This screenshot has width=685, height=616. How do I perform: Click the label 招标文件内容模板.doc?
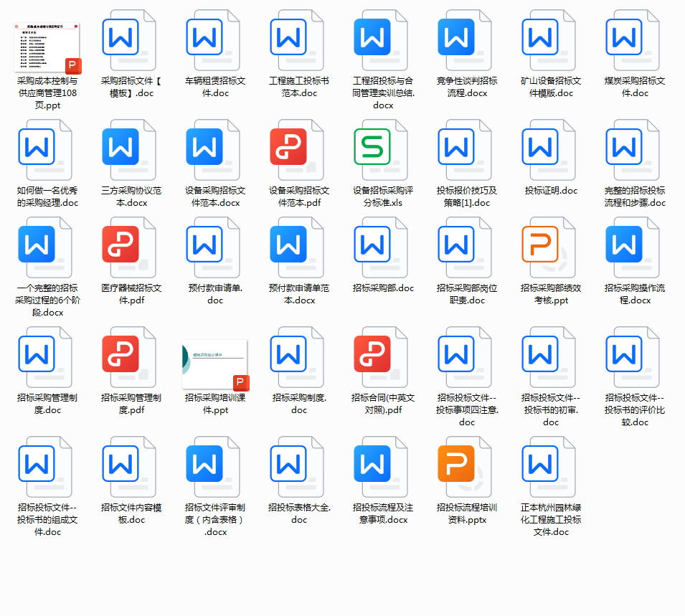(x=131, y=513)
